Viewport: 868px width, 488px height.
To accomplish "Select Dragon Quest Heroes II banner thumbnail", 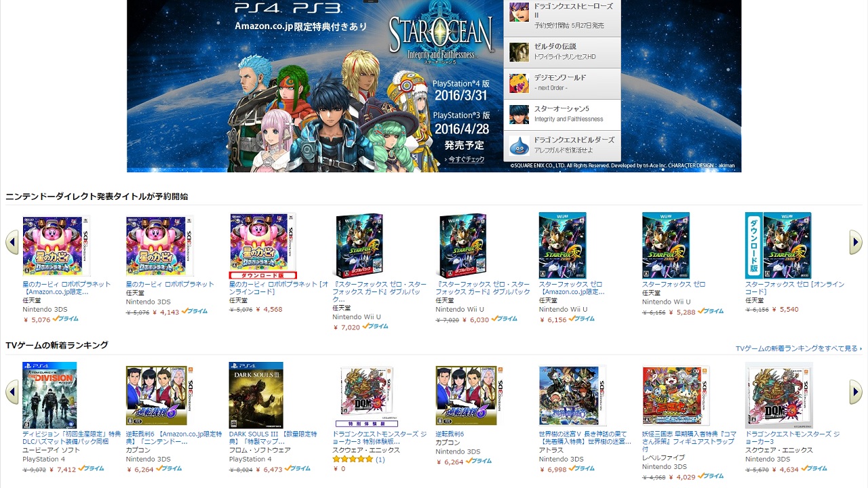I will click(x=519, y=12).
